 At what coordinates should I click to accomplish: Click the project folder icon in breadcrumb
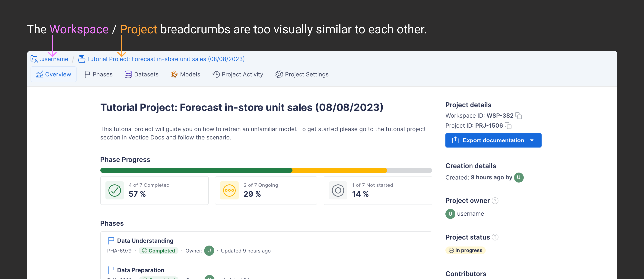pyautogui.click(x=81, y=59)
